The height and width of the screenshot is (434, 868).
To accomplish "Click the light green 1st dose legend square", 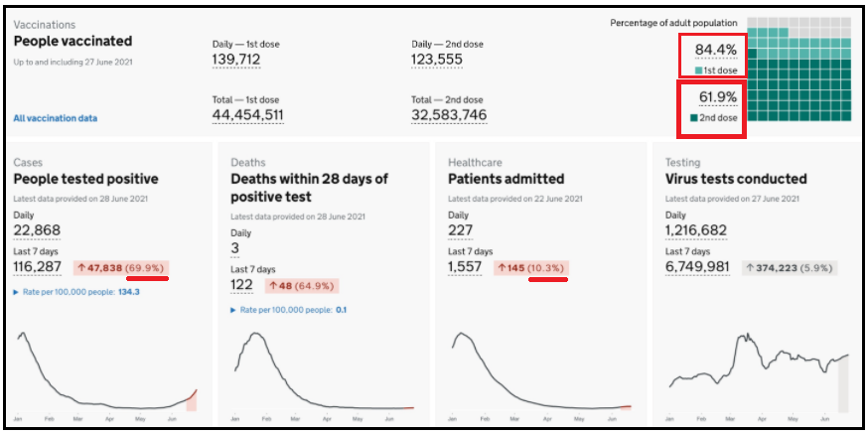I will 699,71.
